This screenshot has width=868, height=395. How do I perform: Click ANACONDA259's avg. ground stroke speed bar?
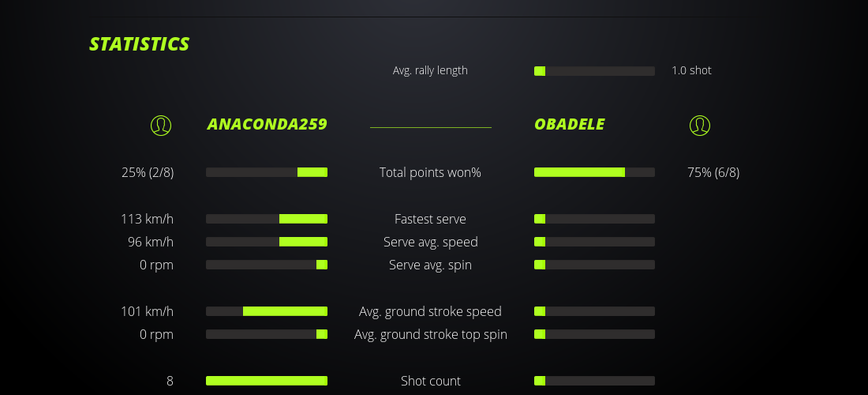[267, 311]
